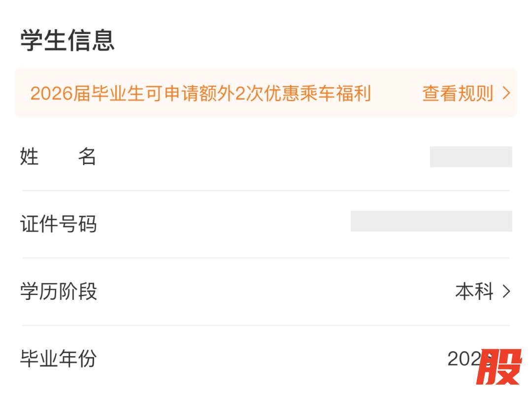Click the 学历阶段 row label
The width and height of the screenshot is (532, 394).
click(58, 292)
